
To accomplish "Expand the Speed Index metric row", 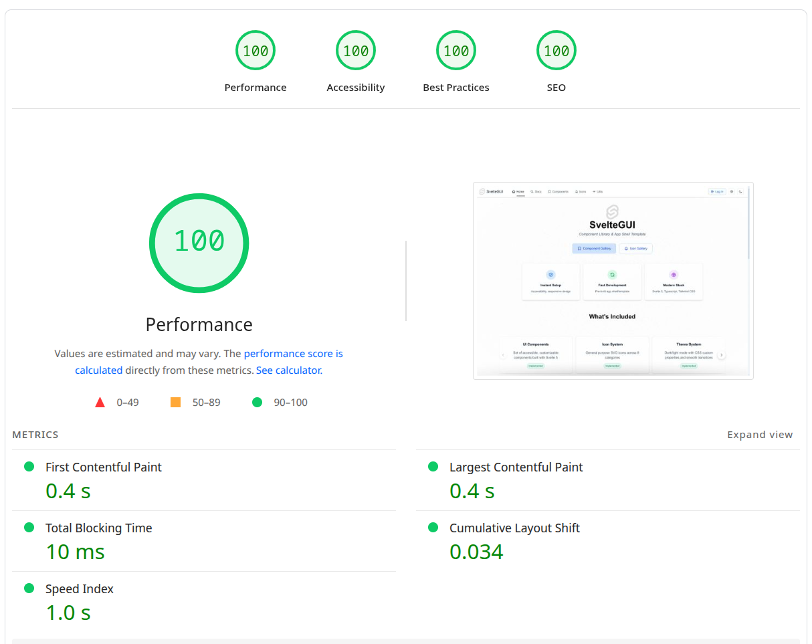I will [x=80, y=589].
